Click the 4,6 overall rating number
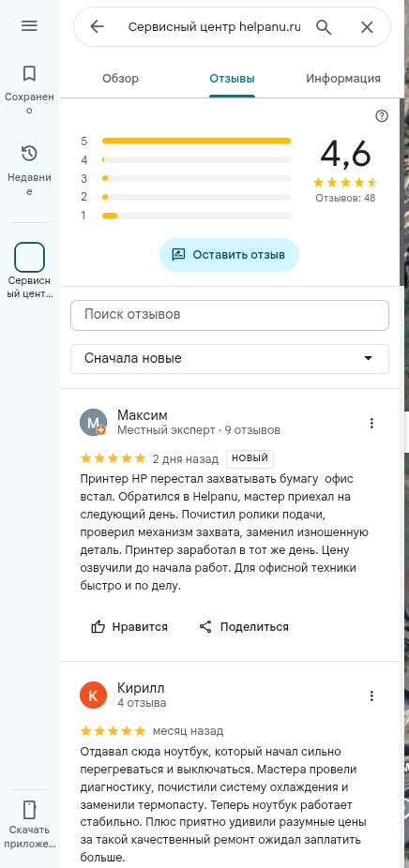This screenshot has width=409, height=868. click(345, 154)
